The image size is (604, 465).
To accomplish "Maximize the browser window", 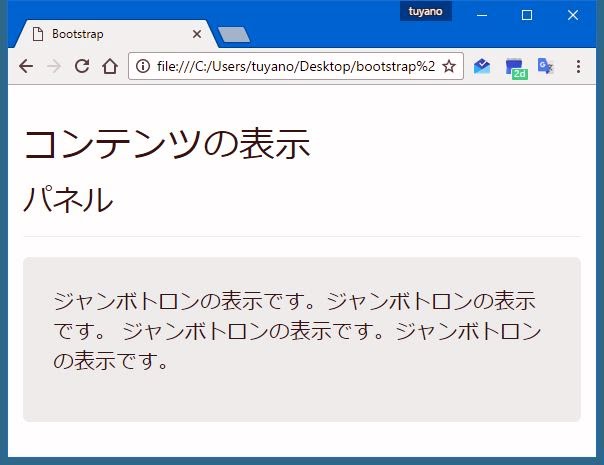I will (527, 14).
